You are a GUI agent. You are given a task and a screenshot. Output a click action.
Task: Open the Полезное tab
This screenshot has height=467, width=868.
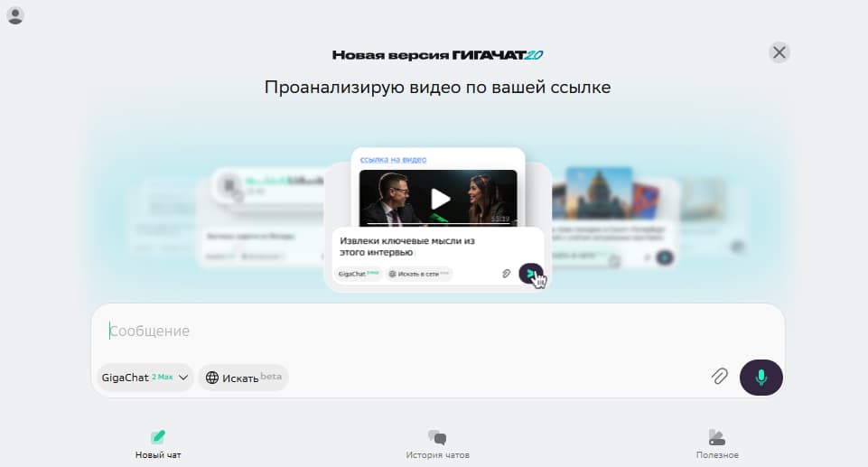(x=717, y=444)
